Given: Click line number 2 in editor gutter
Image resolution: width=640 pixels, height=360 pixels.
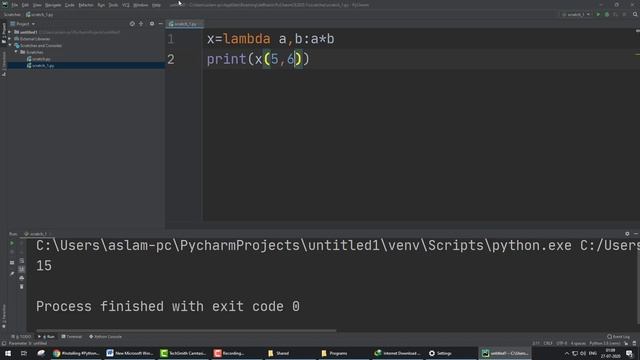Looking at the screenshot, I should (171, 60).
